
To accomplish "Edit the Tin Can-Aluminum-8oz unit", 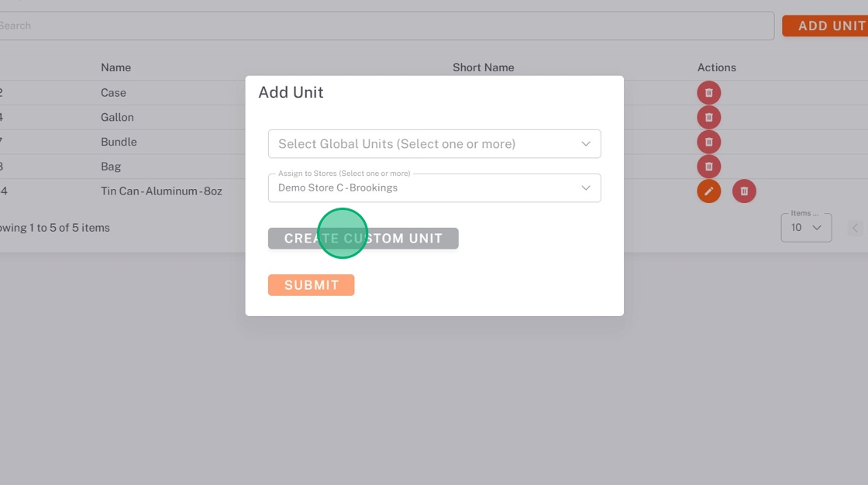I will 708,191.
